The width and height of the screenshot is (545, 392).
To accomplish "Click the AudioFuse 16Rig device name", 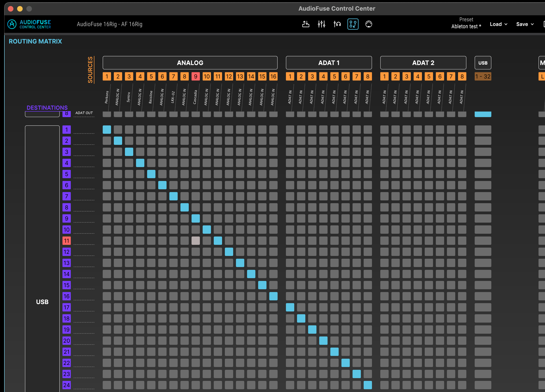I will coord(110,24).
